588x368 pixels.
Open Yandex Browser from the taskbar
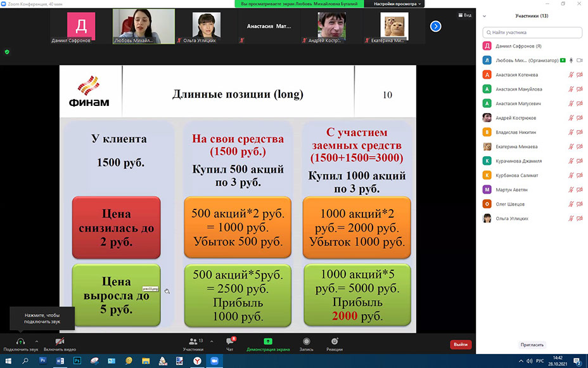click(197, 360)
